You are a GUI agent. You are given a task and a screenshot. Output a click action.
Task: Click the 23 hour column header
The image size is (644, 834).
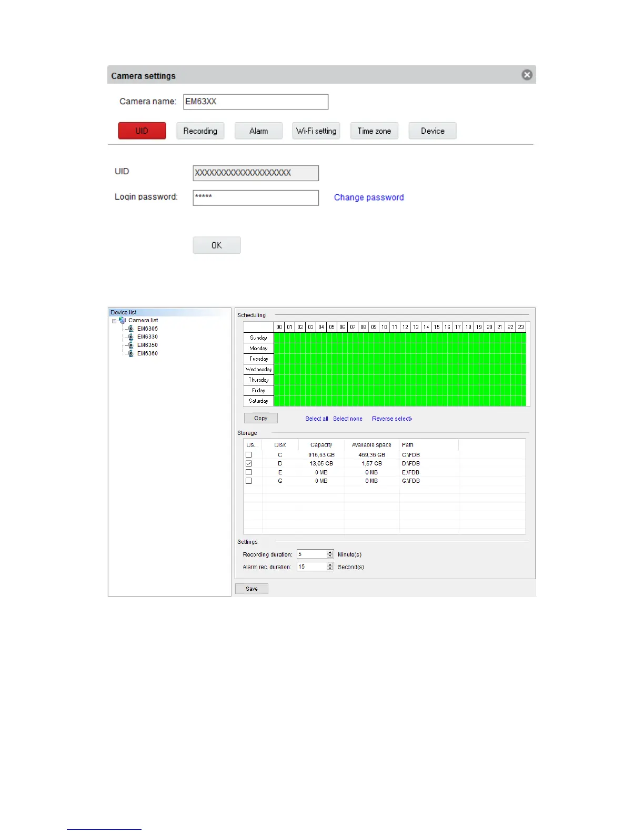coord(521,327)
